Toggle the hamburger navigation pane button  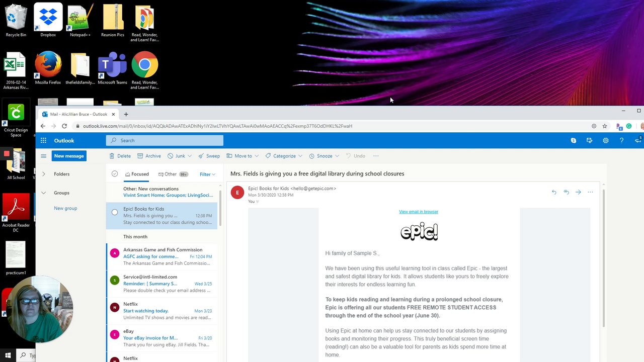(x=44, y=156)
